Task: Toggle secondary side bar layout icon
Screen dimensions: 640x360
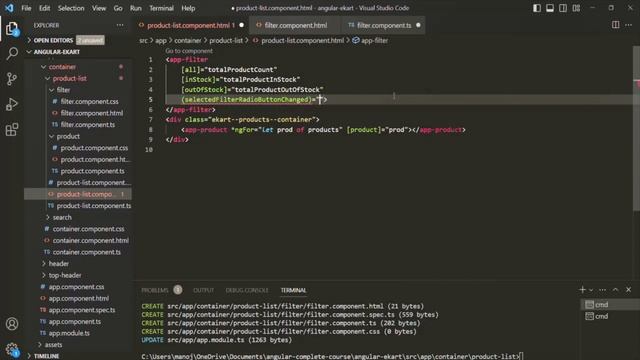Action: click(563, 8)
